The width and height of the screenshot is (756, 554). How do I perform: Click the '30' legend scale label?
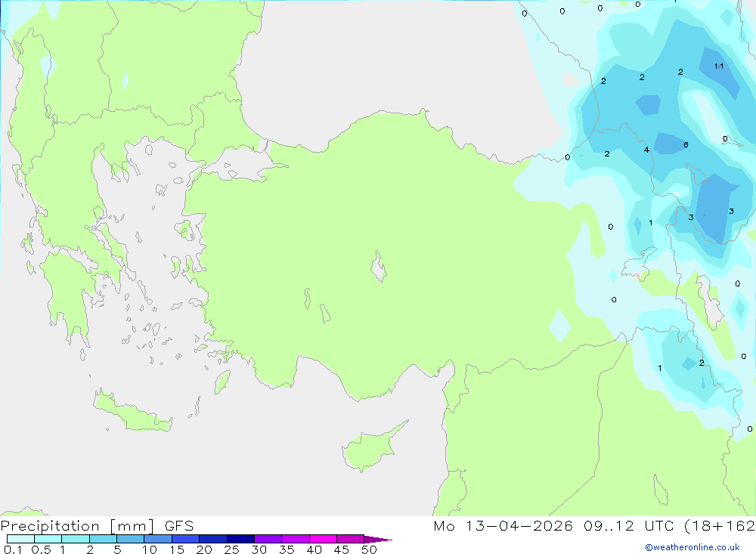[x=259, y=549]
